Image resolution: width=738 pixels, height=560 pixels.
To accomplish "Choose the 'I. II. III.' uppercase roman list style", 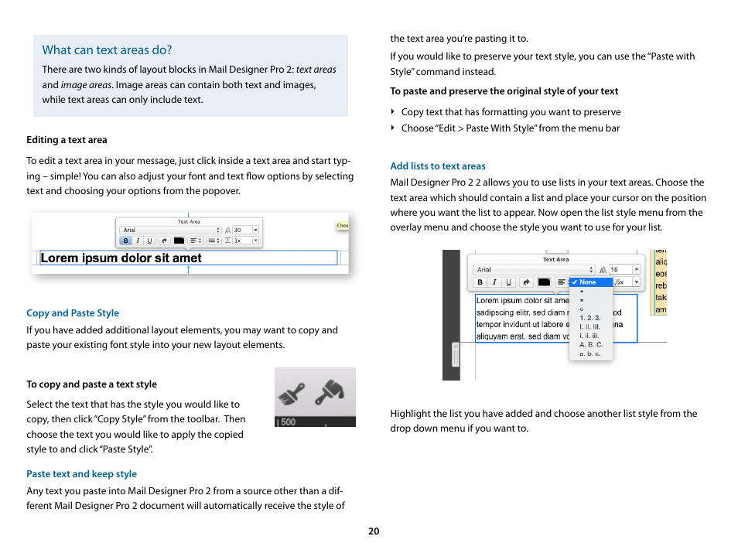I will (x=591, y=326).
